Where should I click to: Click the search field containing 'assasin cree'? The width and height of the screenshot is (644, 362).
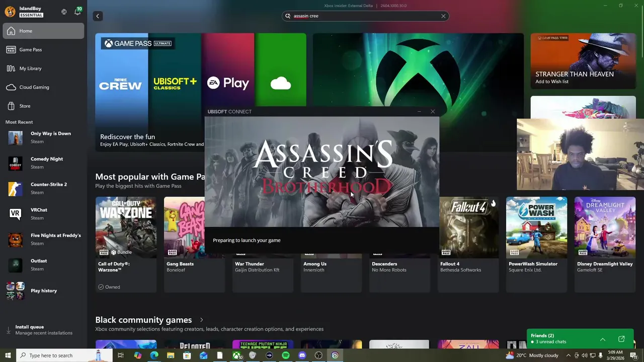point(365,16)
